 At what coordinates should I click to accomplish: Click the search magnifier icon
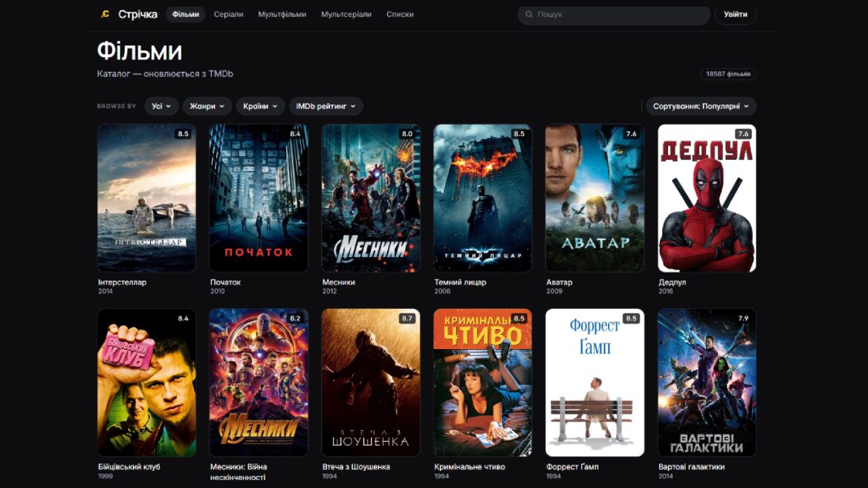(528, 14)
